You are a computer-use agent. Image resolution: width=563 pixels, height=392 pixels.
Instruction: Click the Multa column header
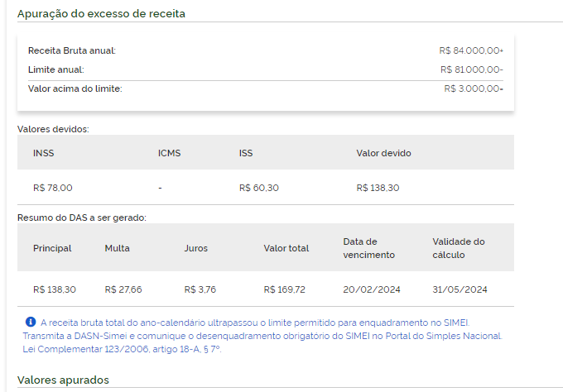point(117,248)
